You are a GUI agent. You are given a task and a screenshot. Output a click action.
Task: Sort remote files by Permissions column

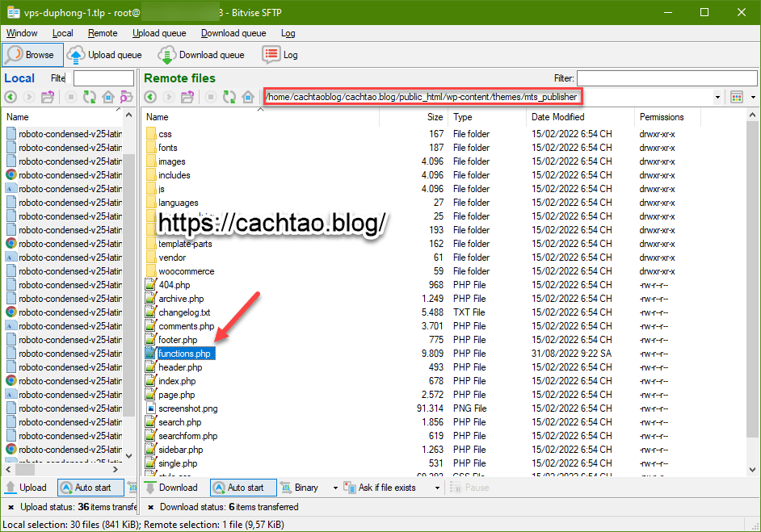[666, 117]
